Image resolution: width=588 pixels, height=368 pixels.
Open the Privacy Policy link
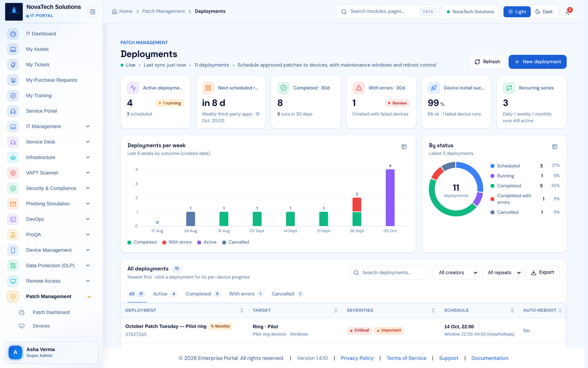(357, 358)
